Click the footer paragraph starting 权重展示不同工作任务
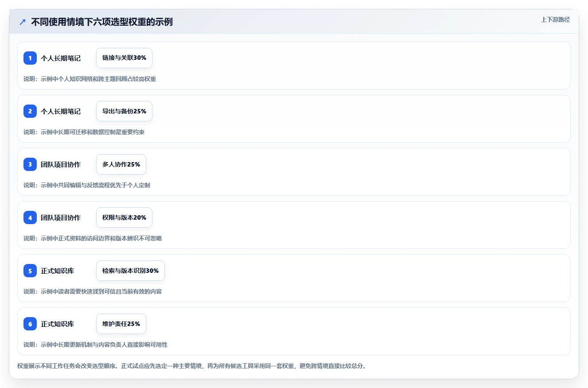The image size is (588, 388). 191,366
